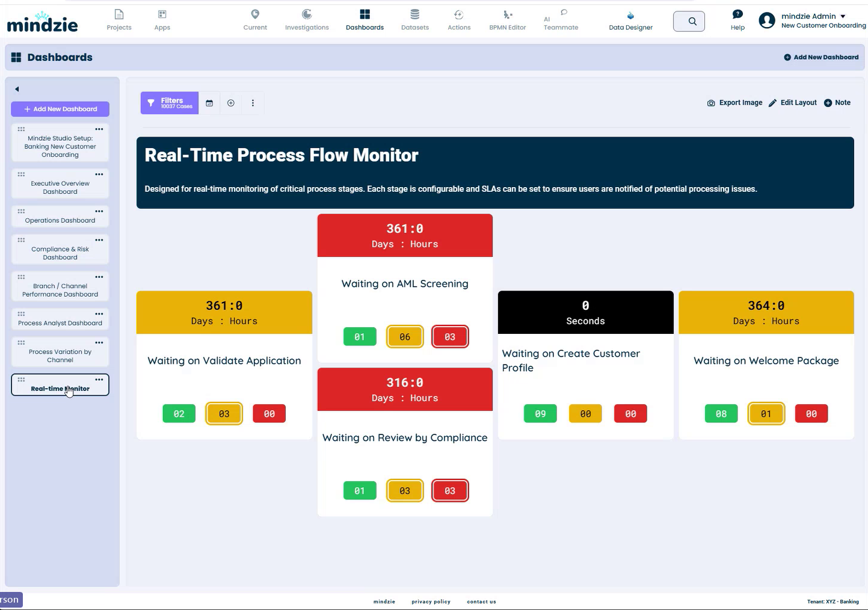Click yellow 03 badge under Review by Compliance
This screenshot has width=868, height=610.
[x=405, y=491]
